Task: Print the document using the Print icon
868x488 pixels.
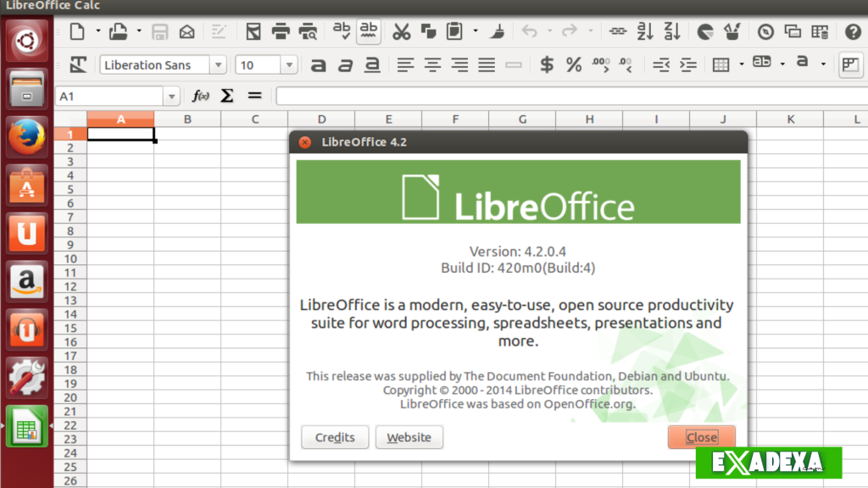Action: [x=280, y=31]
